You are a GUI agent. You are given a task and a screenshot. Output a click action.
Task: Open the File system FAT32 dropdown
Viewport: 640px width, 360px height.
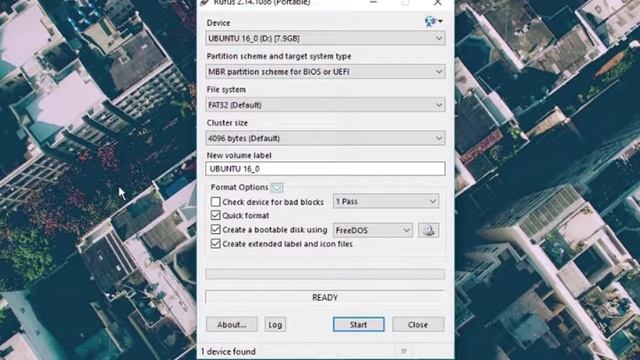click(325, 105)
